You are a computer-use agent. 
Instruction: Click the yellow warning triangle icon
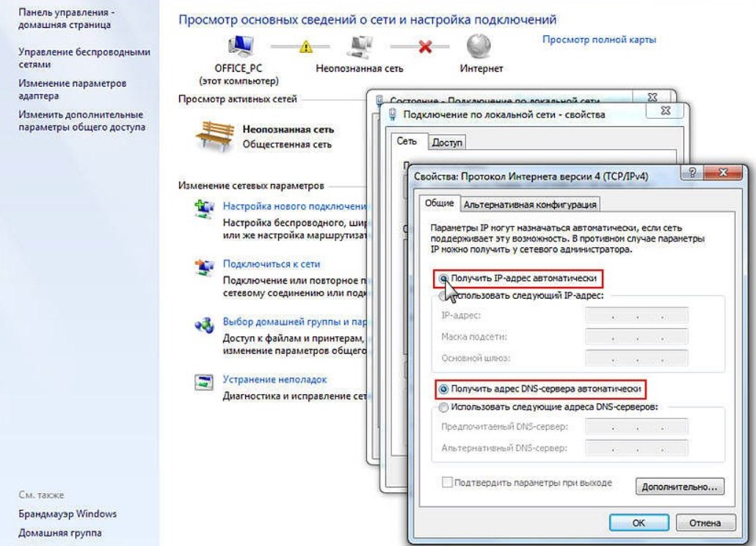tap(306, 47)
